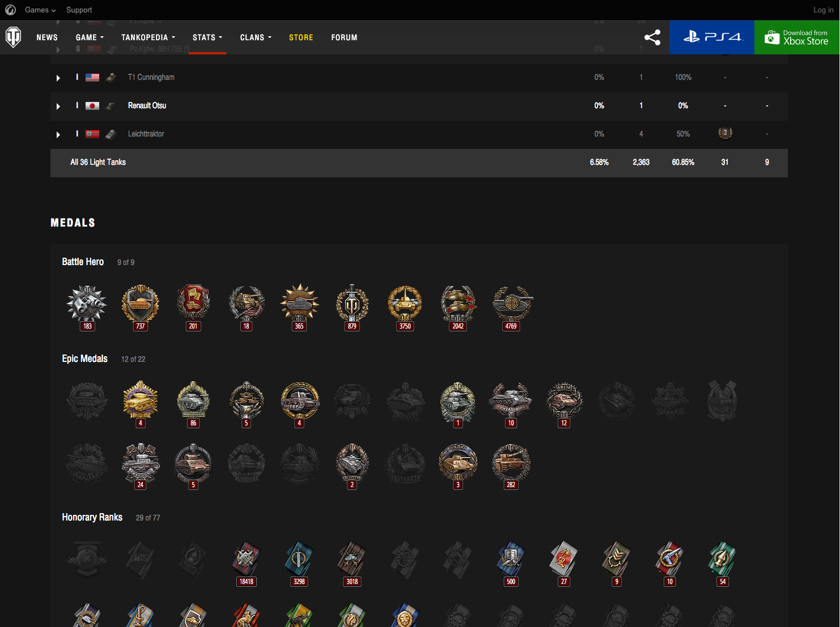
Task: Click the Renault Otsu tank name
Action: [x=147, y=105]
